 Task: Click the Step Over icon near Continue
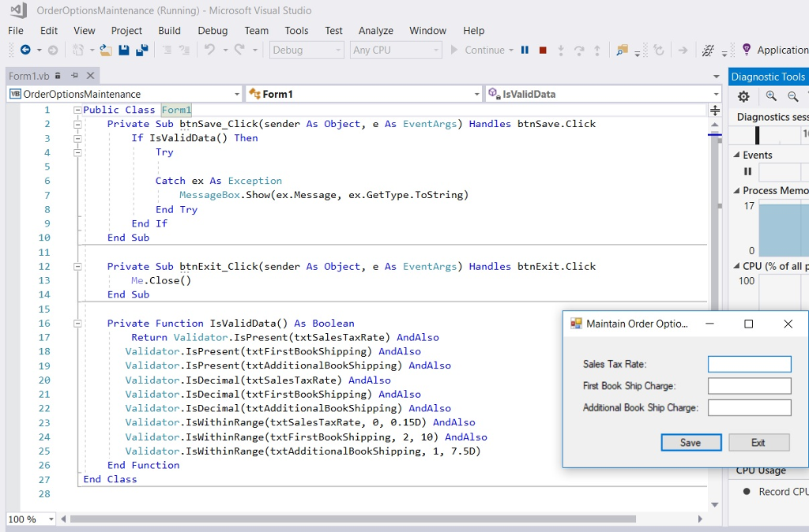[x=580, y=49]
